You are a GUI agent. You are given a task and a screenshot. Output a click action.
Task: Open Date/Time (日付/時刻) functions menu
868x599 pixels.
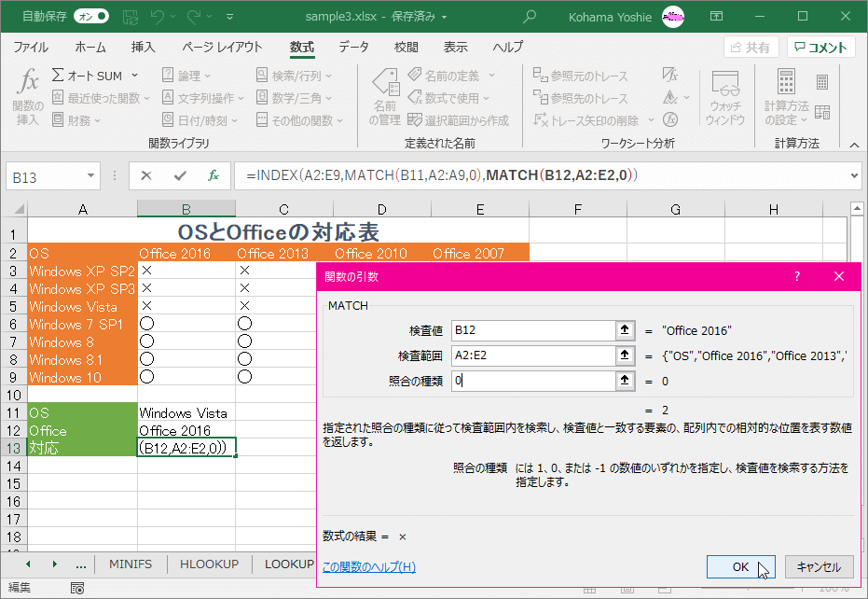click(x=200, y=120)
